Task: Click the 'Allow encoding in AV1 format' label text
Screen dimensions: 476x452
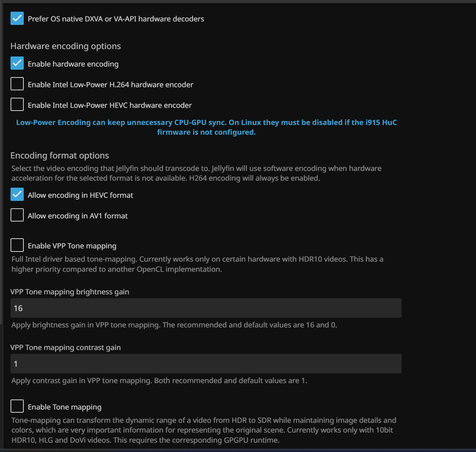Action: click(78, 216)
